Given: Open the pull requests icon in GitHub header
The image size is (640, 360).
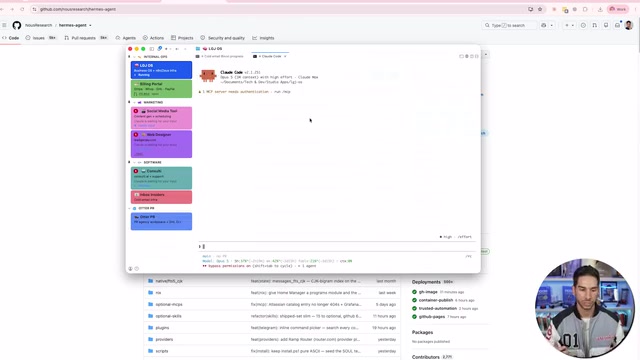Looking at the screenshot, I should click(595, 25).
